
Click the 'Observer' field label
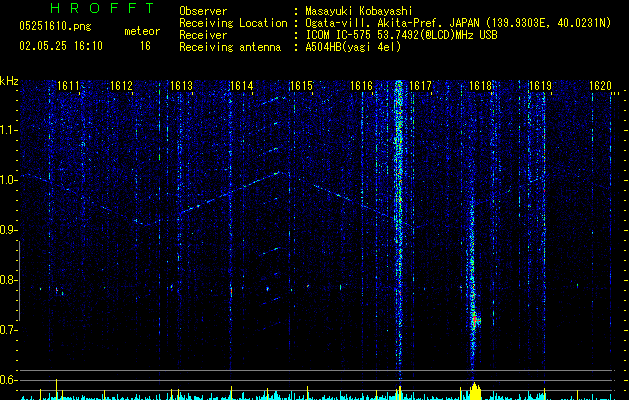pos(203,11)
